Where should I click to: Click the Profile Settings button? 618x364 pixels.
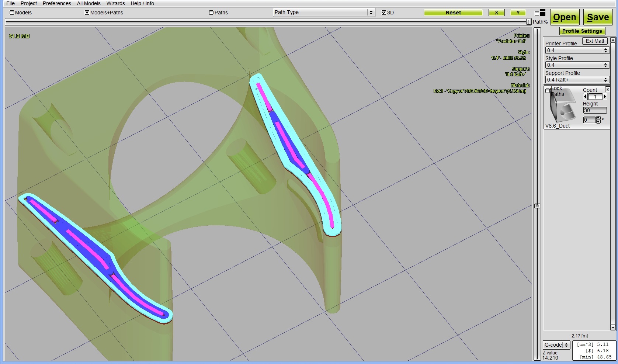[x=582, y=31]
